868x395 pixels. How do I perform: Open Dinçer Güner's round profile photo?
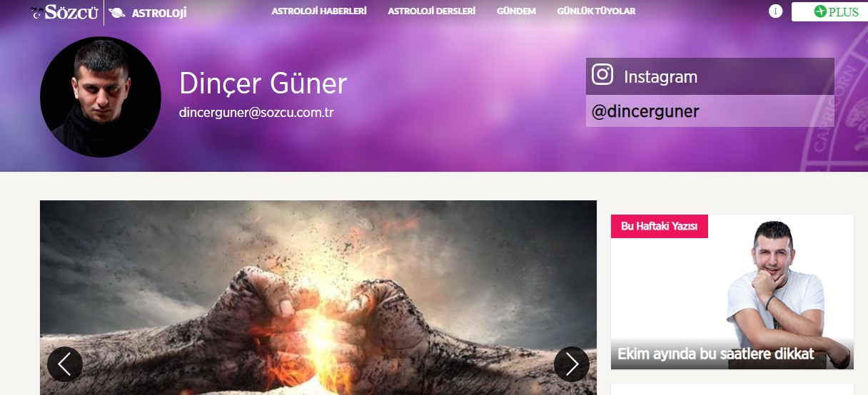[x=101, y=97]
